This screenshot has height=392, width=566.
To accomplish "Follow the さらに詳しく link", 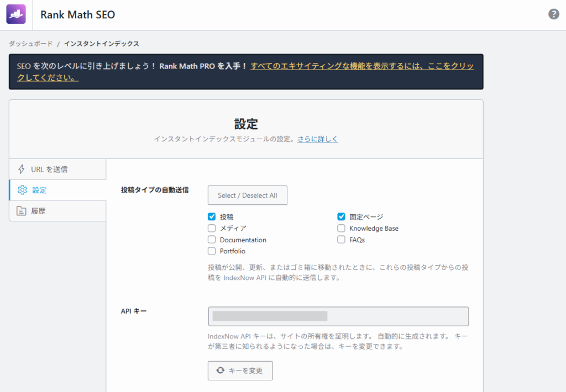I will 318,139.
